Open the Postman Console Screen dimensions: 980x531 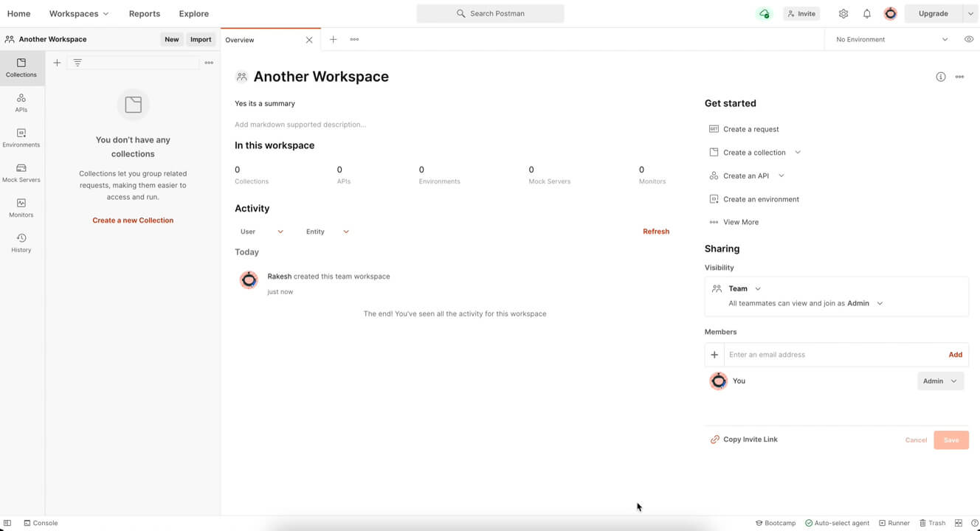point(41,522)
